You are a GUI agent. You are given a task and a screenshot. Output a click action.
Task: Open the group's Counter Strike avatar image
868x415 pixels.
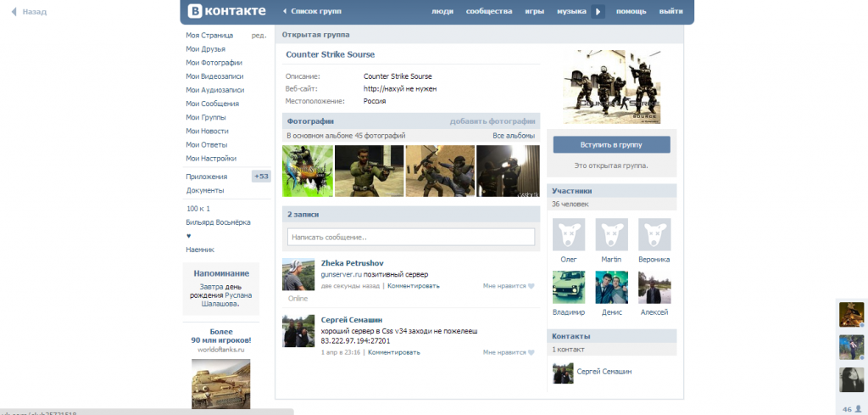pos(611,86)
